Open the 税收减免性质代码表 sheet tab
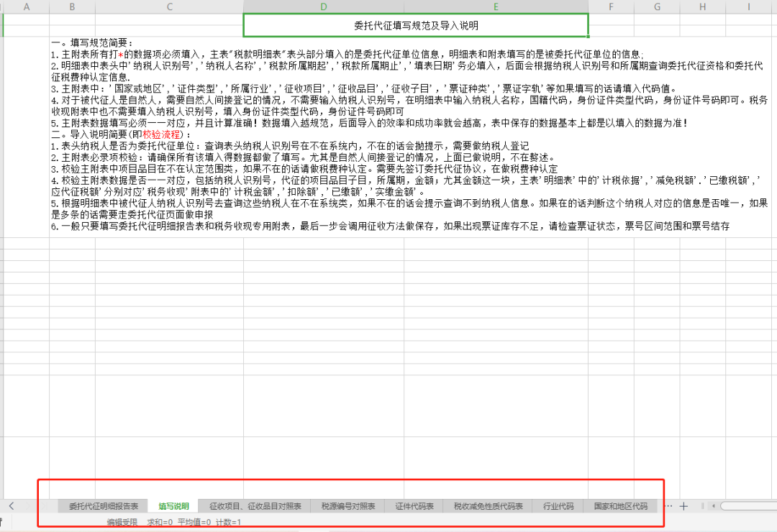Screen dimensions: 777x532 point(488,506)
